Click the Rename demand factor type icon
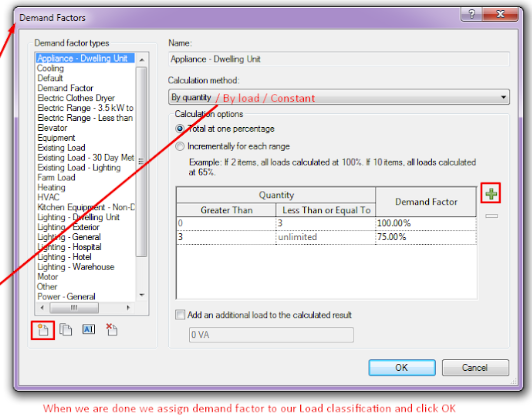The height and width of the screenshot is (419, 532). click(x=89, y=329)
